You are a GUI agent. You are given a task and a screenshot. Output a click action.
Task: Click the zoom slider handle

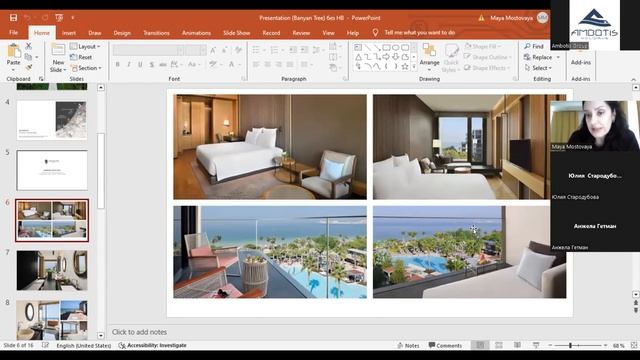[x=571, y=345]
